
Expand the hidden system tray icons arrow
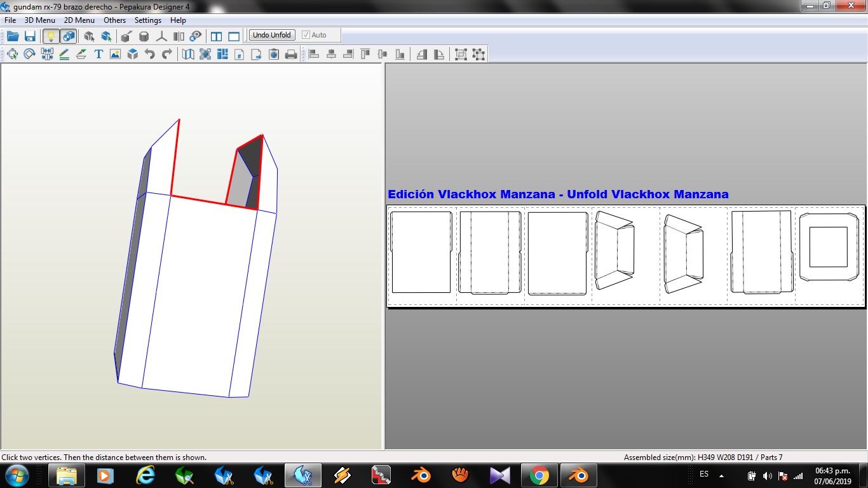point(721,475)
